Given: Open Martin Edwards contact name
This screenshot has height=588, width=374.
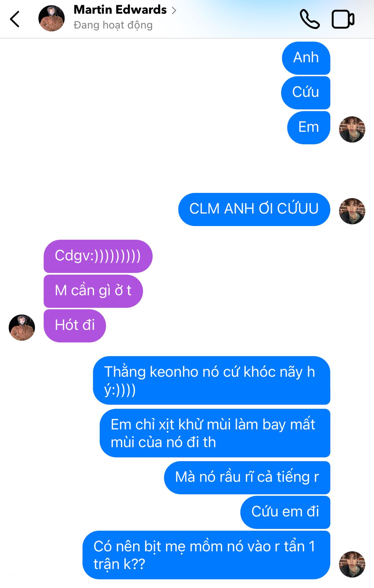Looking at the screenshot, I should (120, 10).
